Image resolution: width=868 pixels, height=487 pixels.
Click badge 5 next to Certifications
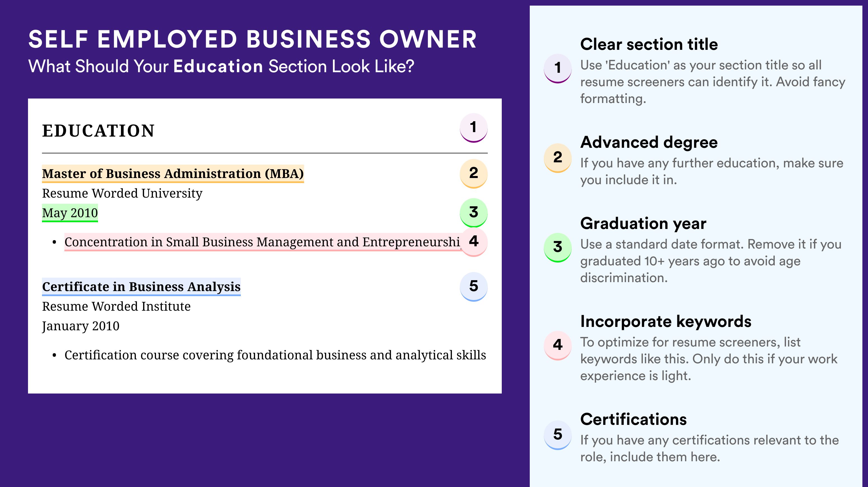558,434
